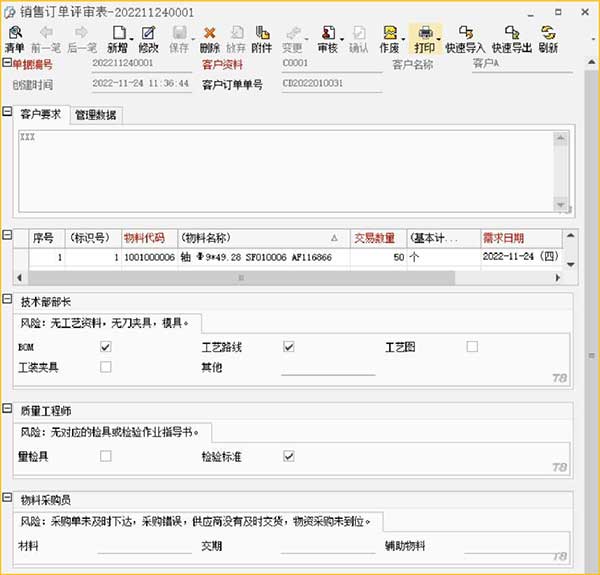Collapse the item grid section
Viewport: 600px width, 575px height.
pos(7,235)
